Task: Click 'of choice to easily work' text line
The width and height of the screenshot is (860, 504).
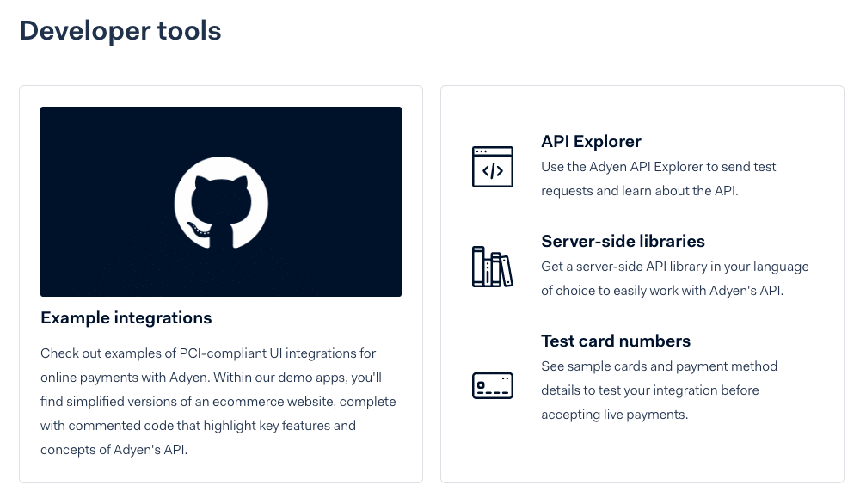Action: coord(662,291)
